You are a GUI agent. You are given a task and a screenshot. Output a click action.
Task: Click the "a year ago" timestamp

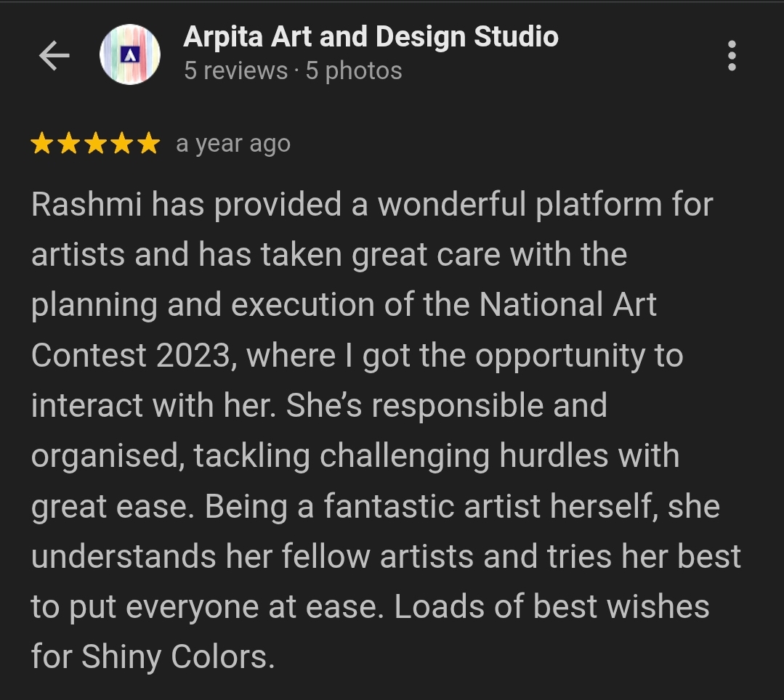point(233,144)
